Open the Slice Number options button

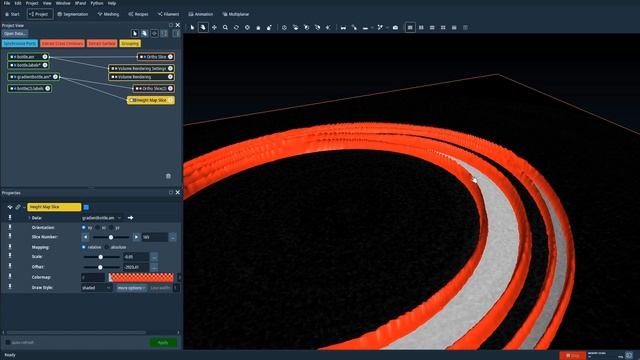pos(173,237)
